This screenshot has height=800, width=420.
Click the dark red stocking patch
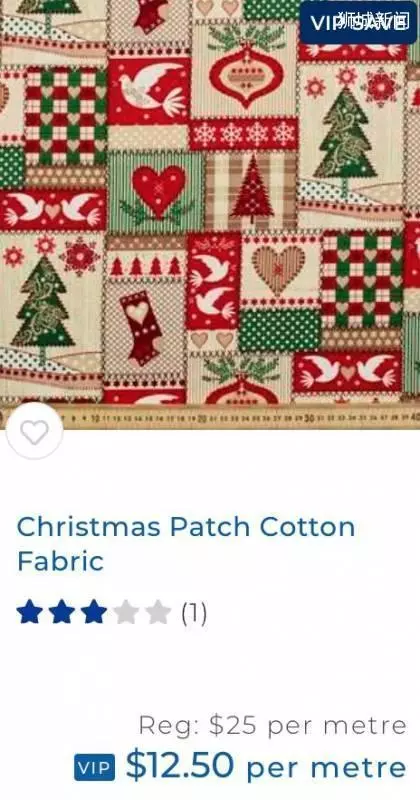click(x=141, y=328)
